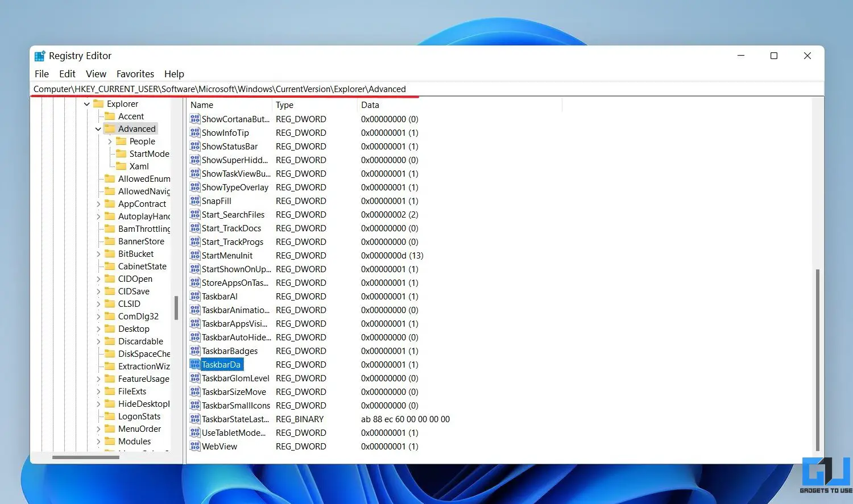
Task: Click the People folder icon
Action: pos(121,141)
